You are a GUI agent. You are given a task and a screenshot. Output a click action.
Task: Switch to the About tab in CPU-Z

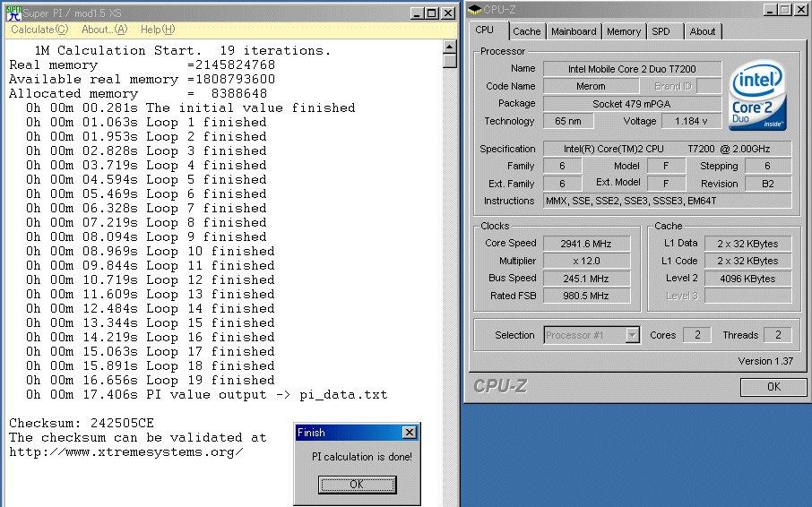click(703, 31)
